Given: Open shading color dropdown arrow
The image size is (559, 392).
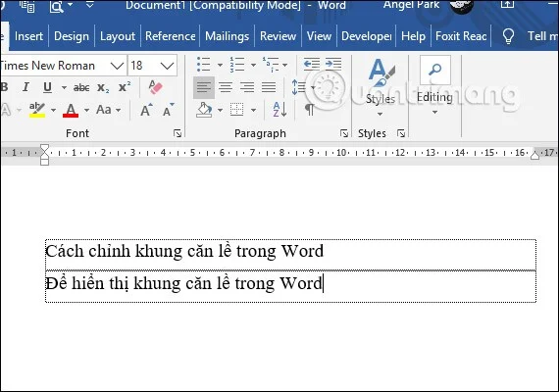Looking at the screenshot, I should tap(220, 110).
